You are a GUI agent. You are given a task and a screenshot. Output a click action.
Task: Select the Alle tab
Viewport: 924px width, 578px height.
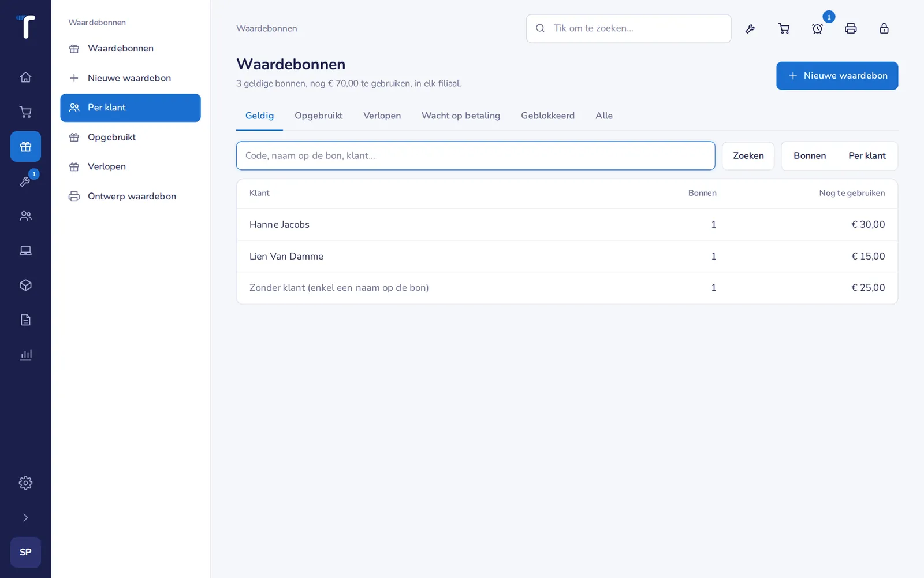pyautogui.click(x=604, y=116)
